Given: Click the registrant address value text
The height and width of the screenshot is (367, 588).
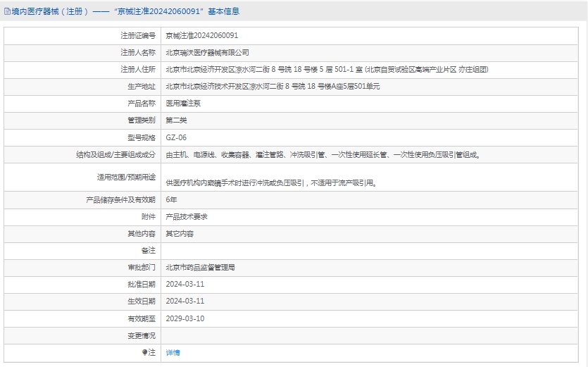Looking at the screenshot, I should [327, 69].
